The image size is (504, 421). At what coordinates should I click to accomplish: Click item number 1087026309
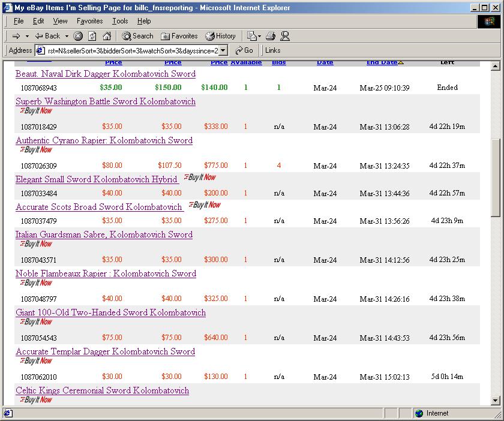click(39, 166)
